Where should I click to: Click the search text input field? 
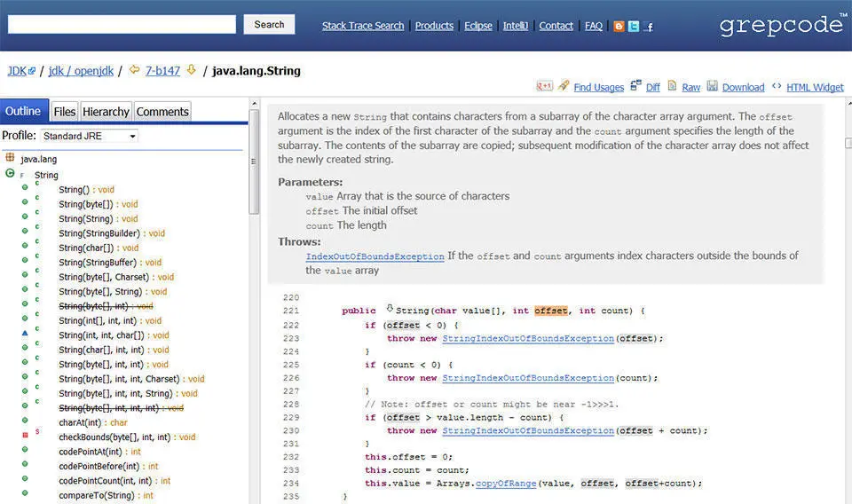(x=122, y=25)
